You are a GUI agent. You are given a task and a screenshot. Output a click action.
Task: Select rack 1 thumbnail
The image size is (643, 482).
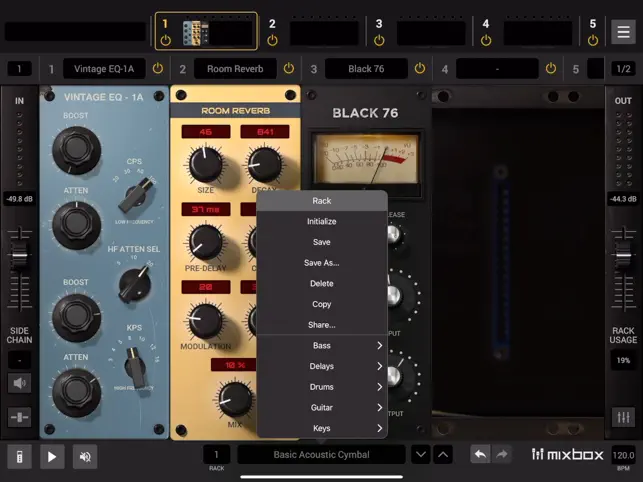[x=206, y=31]
